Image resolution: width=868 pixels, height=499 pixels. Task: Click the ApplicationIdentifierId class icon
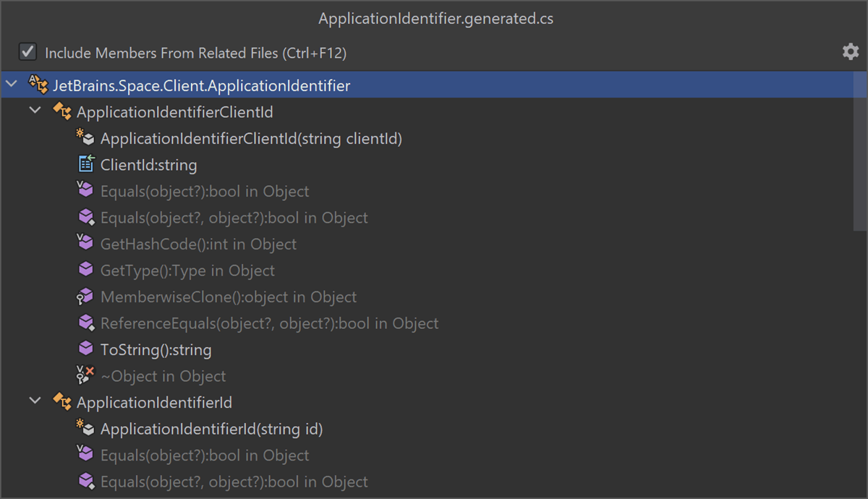pos(62,402)
